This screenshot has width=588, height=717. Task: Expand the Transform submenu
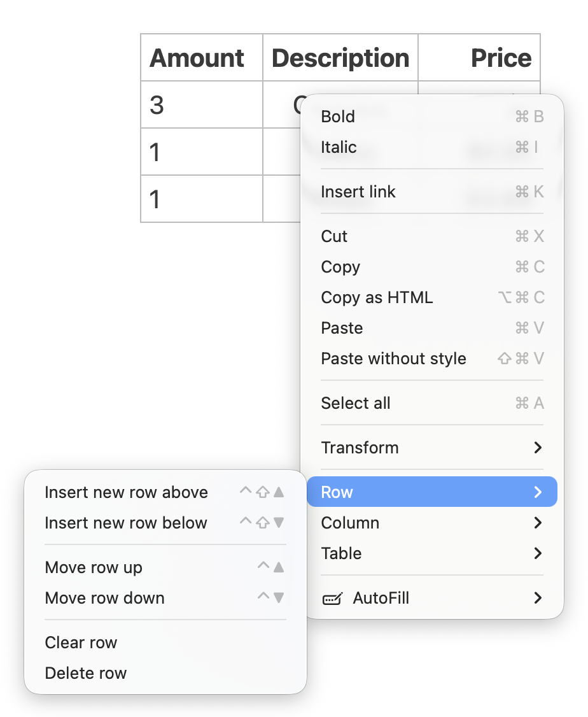point(360,448)
